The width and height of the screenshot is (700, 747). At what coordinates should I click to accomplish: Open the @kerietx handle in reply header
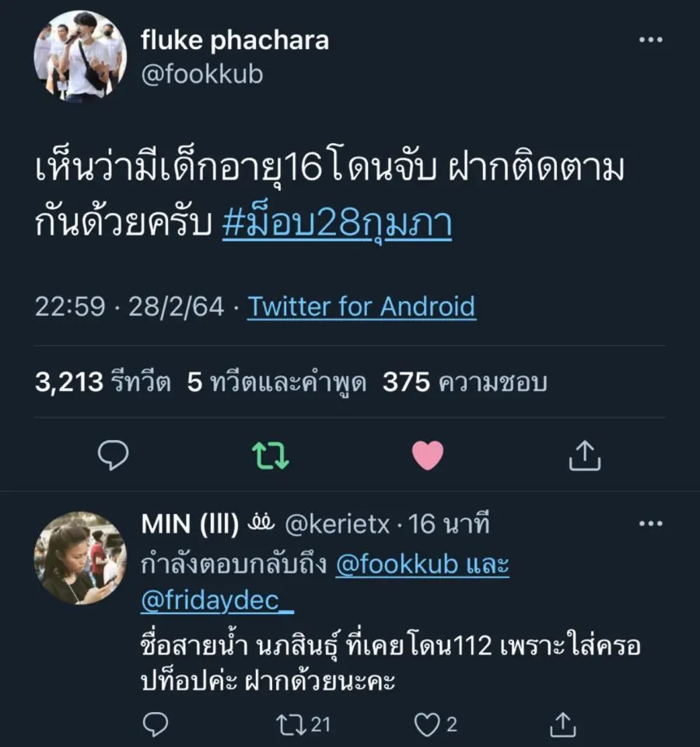[337, 525]
